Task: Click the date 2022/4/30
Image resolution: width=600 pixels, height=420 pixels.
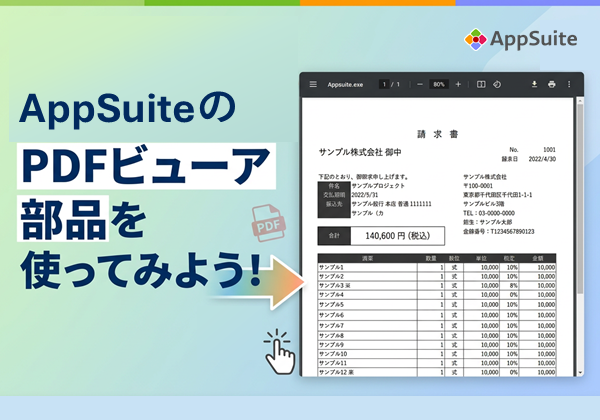Action: (542, 159)
